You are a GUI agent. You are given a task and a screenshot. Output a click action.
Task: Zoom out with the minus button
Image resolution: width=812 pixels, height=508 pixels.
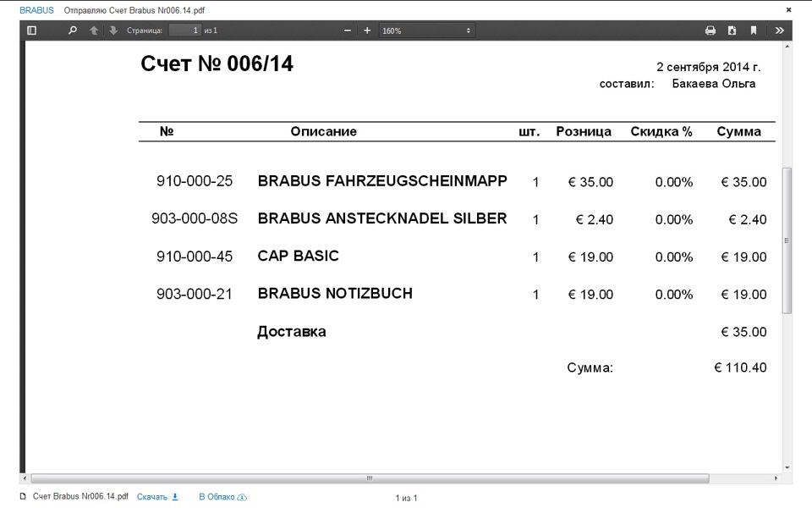point(348,30)
